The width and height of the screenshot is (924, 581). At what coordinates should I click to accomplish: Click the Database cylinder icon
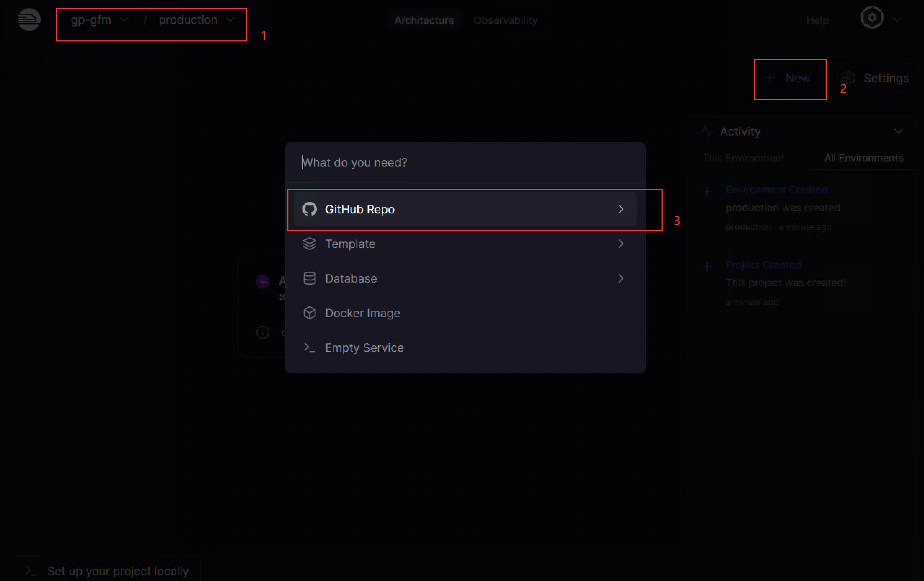(309, 278)
